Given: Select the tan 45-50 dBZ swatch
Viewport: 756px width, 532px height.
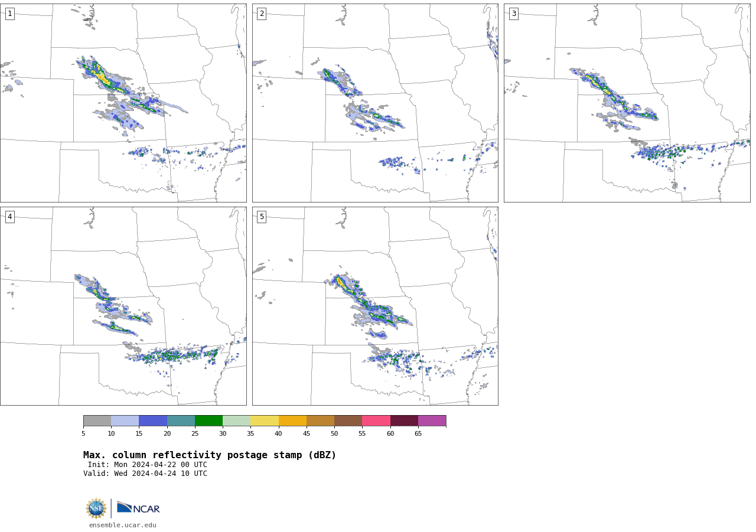Looking at the screenshot, I should click(320, 420).
